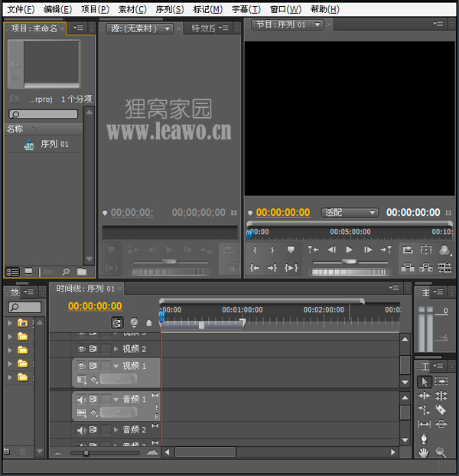Screen dimensions: 459x476
Task: Mute 音频 2 track speaker
Action: pyautogui.click(x=81, y=430)
